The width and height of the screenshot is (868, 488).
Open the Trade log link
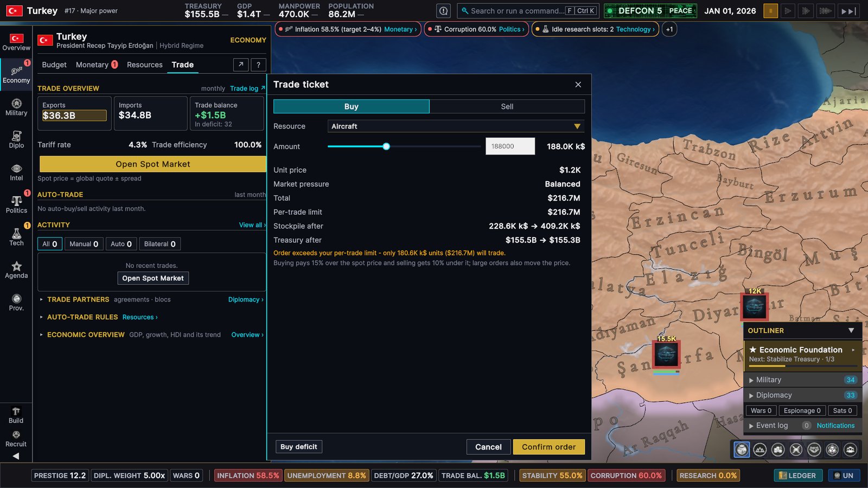247,88
